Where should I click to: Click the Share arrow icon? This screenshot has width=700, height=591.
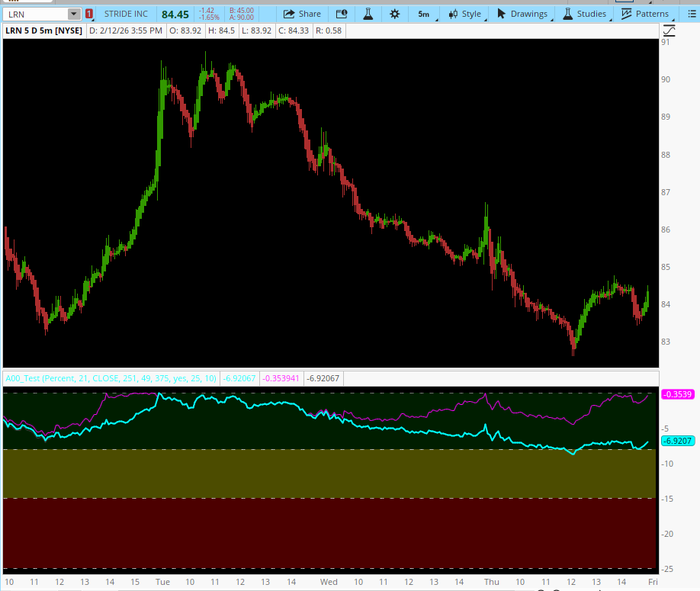click(x=289, y=14)
